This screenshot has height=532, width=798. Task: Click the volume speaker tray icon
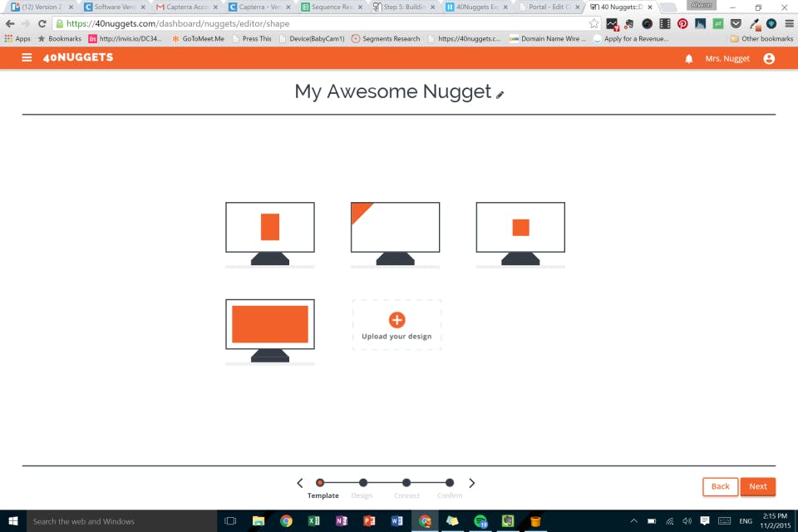coord(687,521)
